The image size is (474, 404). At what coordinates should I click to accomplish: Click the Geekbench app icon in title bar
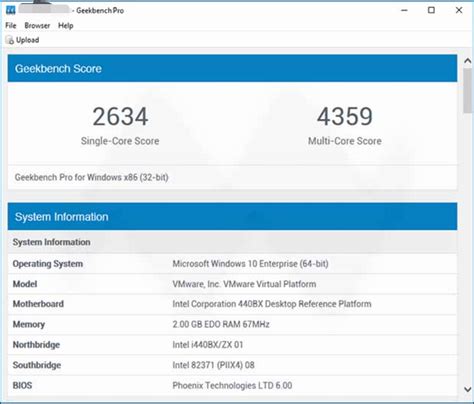coord(11,10)
